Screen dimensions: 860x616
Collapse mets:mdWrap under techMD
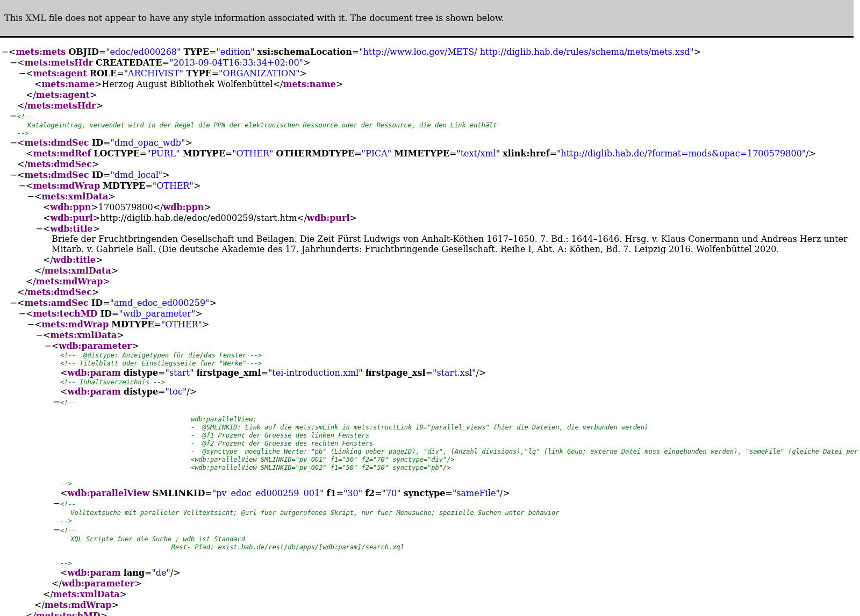(31, 325)
